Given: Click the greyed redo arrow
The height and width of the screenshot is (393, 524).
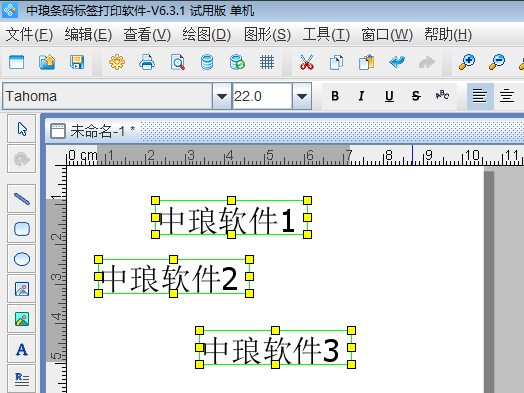Looking at the screenshot, I should (x=427, y=62).
